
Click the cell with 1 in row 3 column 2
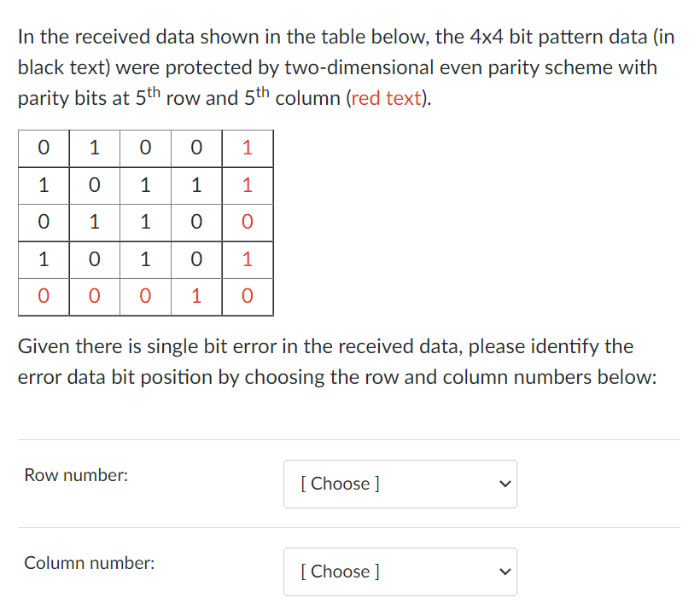[94, 223]
